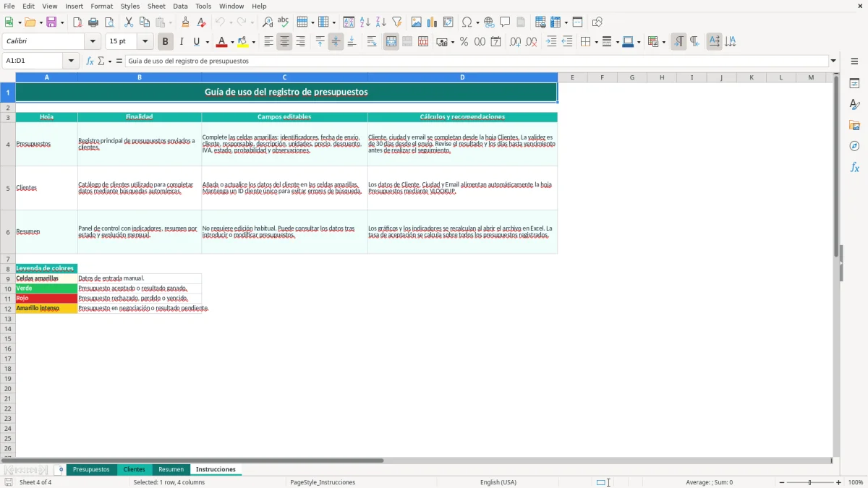Open the Data menu

tap(180, 6)
